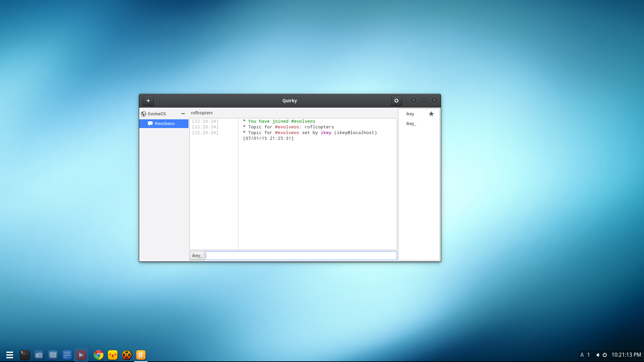Open the yellow Vivaldi-style icon with red diamonds
644x362 pixels.
pos(113,355)
